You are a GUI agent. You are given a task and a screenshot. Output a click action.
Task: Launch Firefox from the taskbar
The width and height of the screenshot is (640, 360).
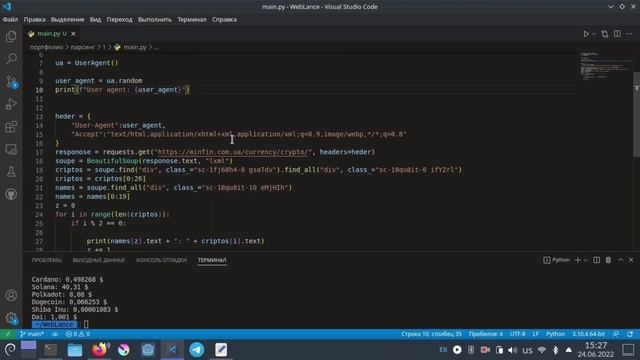point(100,350)
